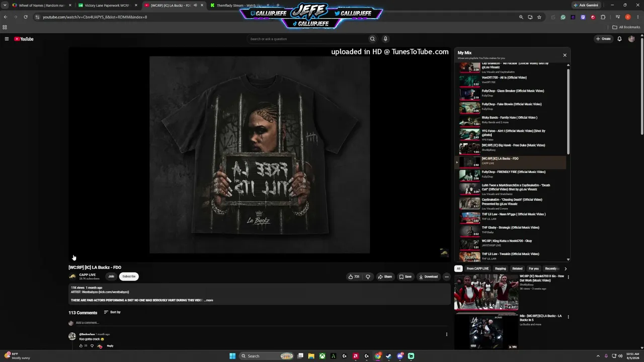
Task: Switch to Wheel of Names tab
Action: (x=41, y=5)
